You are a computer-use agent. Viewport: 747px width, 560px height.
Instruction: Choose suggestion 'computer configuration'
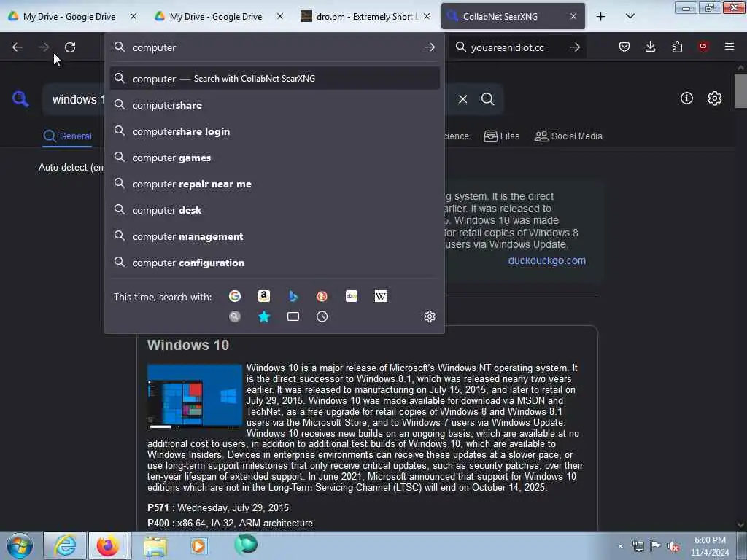click(274, 262)
